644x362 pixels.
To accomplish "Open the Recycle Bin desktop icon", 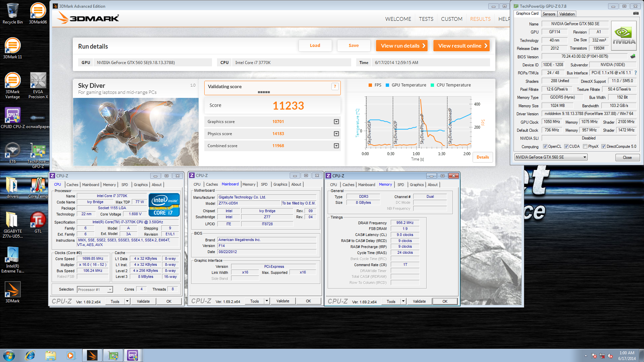I will pyautogui.click(x=13, y=13).
